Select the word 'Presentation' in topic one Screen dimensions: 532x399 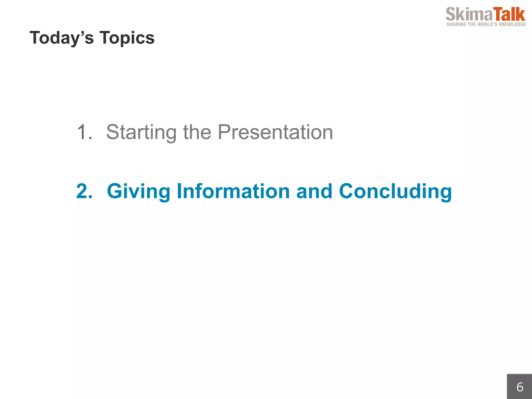pos(275,132)
